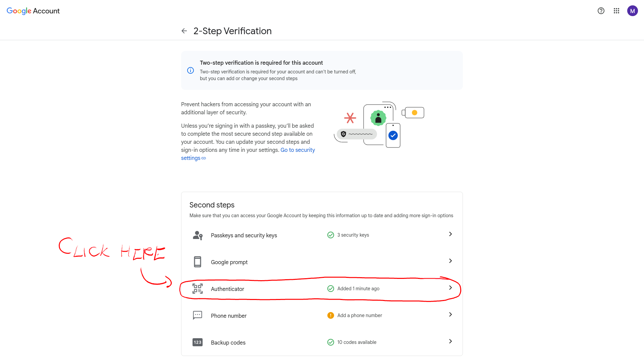Click the 10 codes available status
Image resolution: width=644 pixels, height=362 pixels.
[357, 342]
